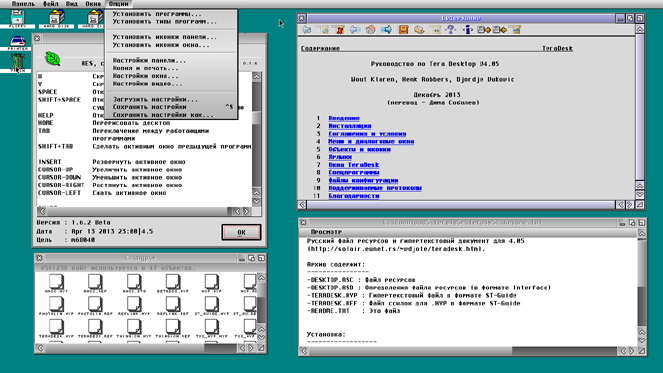Choose 'Установить типы программ...' menu entry
Image resolution: width=663 pixels, height=373 pixels.
[x=171, y=21]
